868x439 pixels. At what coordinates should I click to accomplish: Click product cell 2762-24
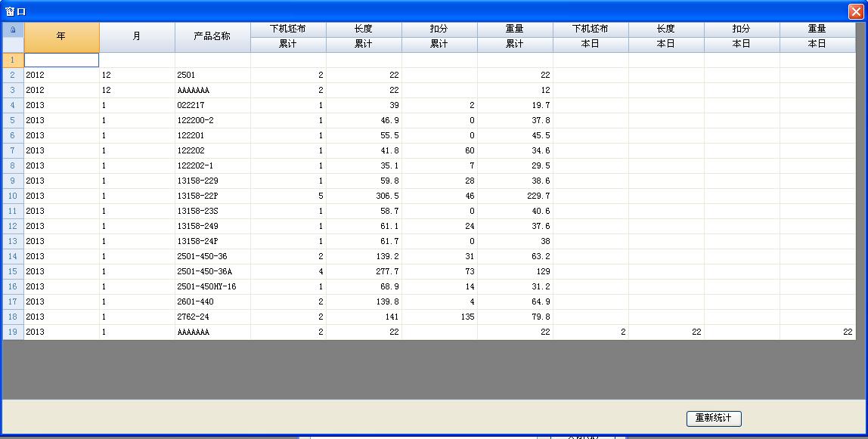click(x=212, y=317)
